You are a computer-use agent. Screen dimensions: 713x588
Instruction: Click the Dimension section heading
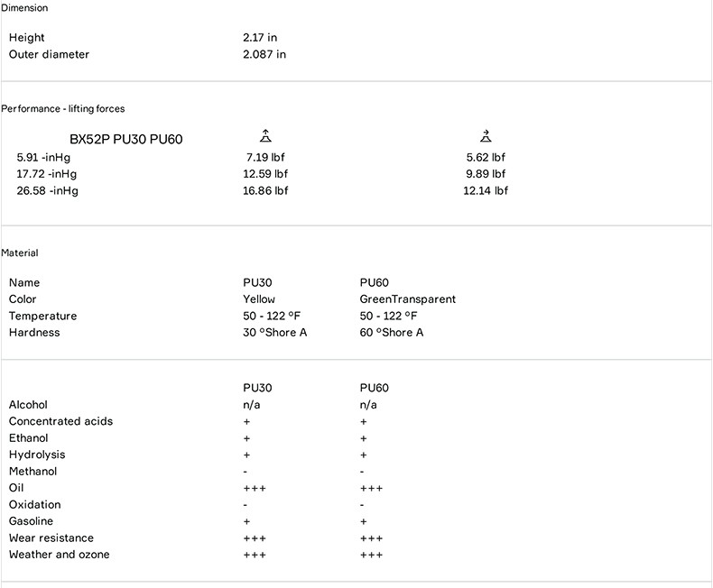click(x=25, y=8)
